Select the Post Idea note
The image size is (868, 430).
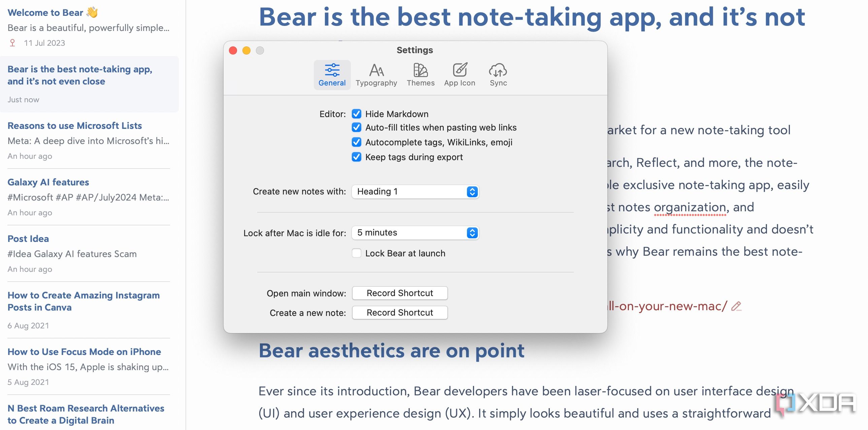[89, 254]
